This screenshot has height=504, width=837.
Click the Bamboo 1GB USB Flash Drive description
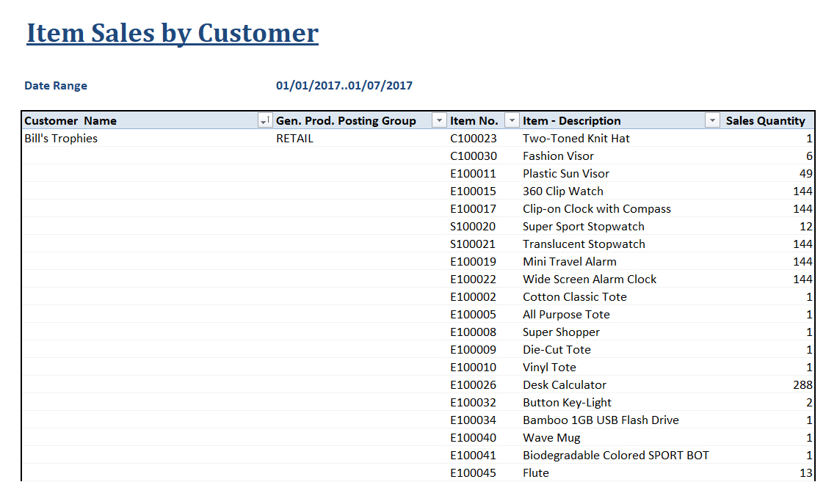601,420
